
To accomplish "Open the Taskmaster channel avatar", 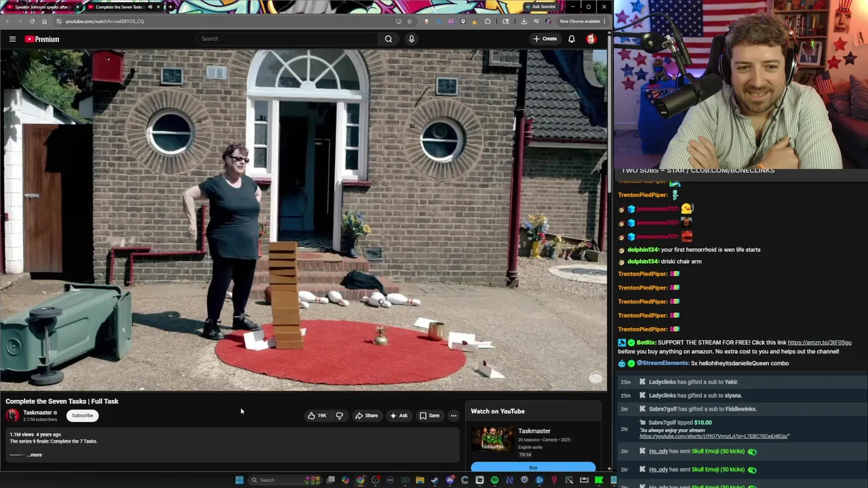I will point(13,415).
